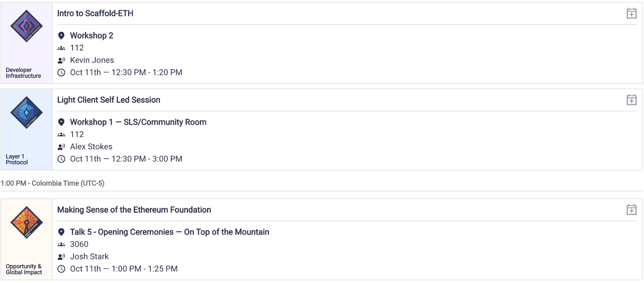
Task: Click speaker name Josh Stark
Action: [x=89, y=257]
